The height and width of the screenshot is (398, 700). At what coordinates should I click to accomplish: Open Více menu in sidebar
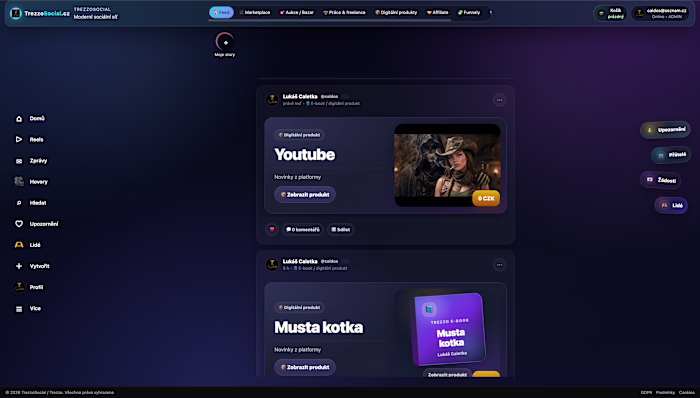(28, 308)
